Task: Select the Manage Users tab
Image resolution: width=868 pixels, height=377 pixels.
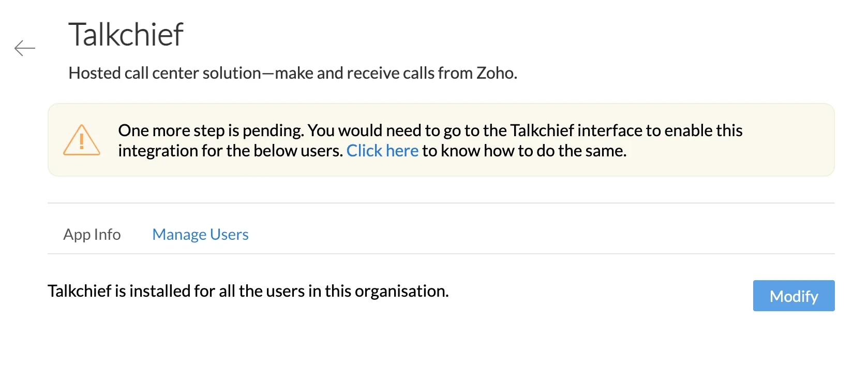Action: (x=200, y=235)
